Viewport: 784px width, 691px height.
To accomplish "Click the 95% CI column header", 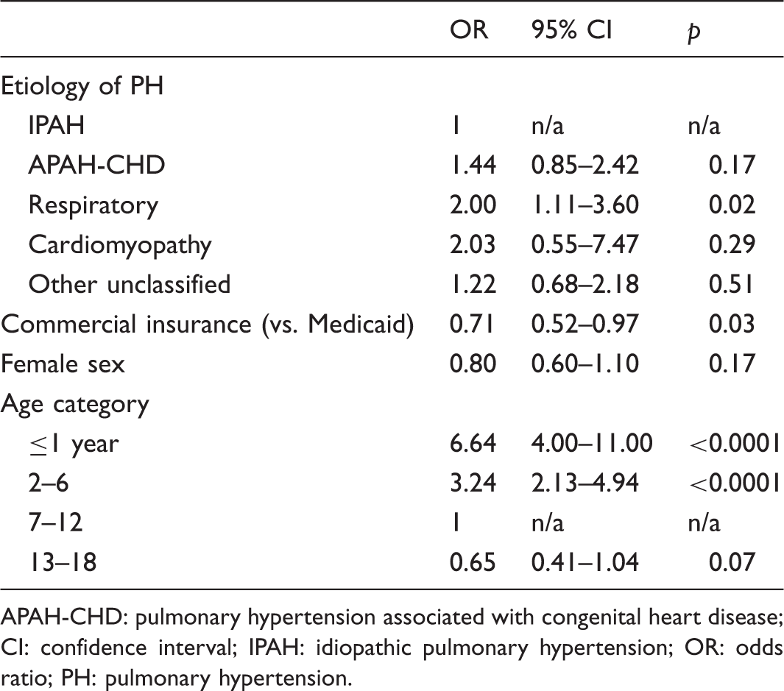I will click(571, 30).
